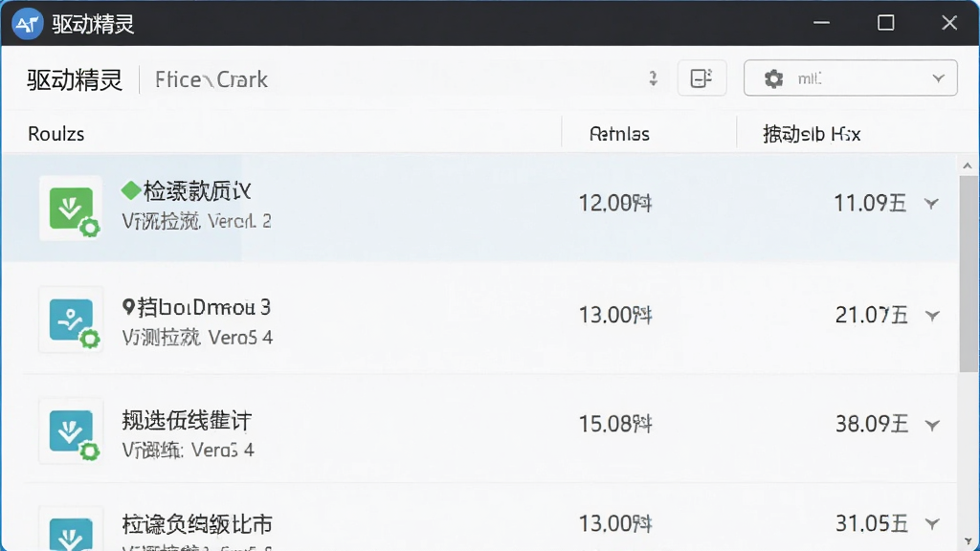This screenshot has height=551, width=980.
Task: Click the 38.09 value in the third row
Action: (872, 424)
